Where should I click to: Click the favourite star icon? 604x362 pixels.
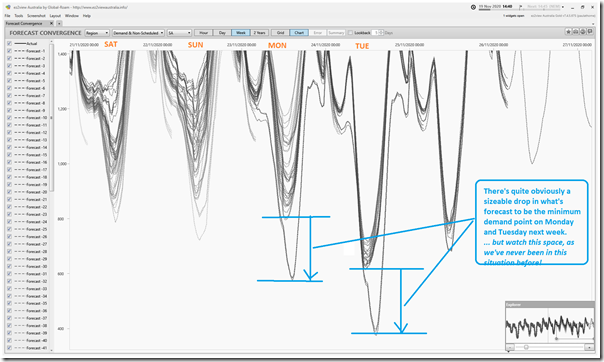tap(568, 32)
